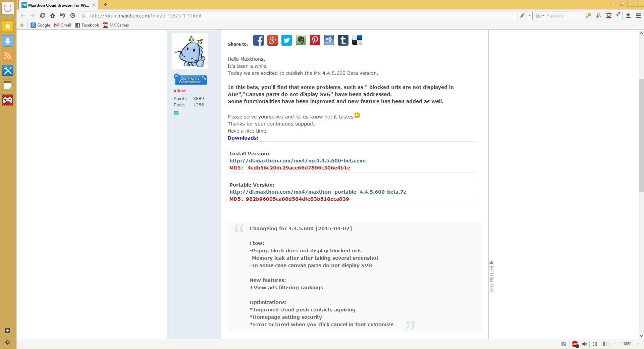Zoom in with the plus button
Viewport: 644px width, 349px height.
coord(638,344)
